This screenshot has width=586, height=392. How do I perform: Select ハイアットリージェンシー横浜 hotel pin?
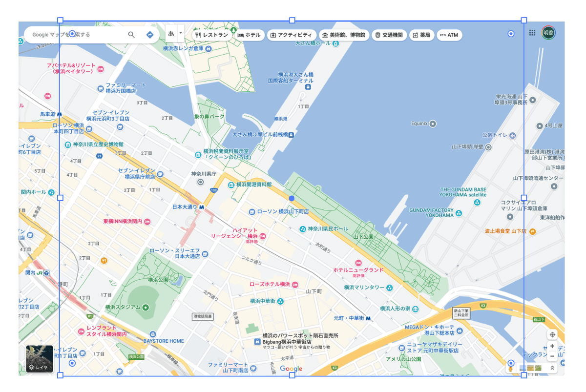(262, 236)
